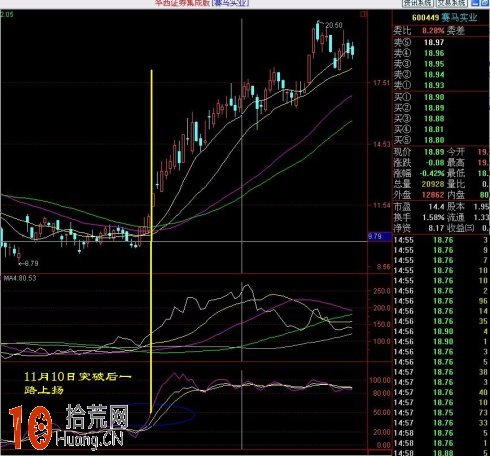Click the 卖比 value 8.28%
Screen dimensions: 490x456
[433, 31]
